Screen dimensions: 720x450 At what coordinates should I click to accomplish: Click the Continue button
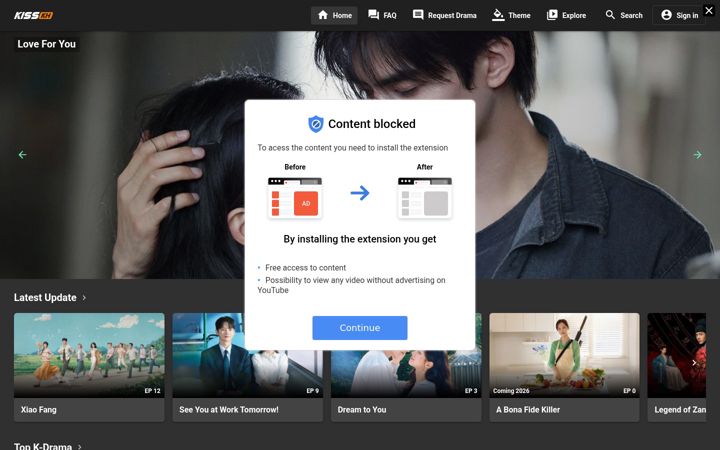360,328
